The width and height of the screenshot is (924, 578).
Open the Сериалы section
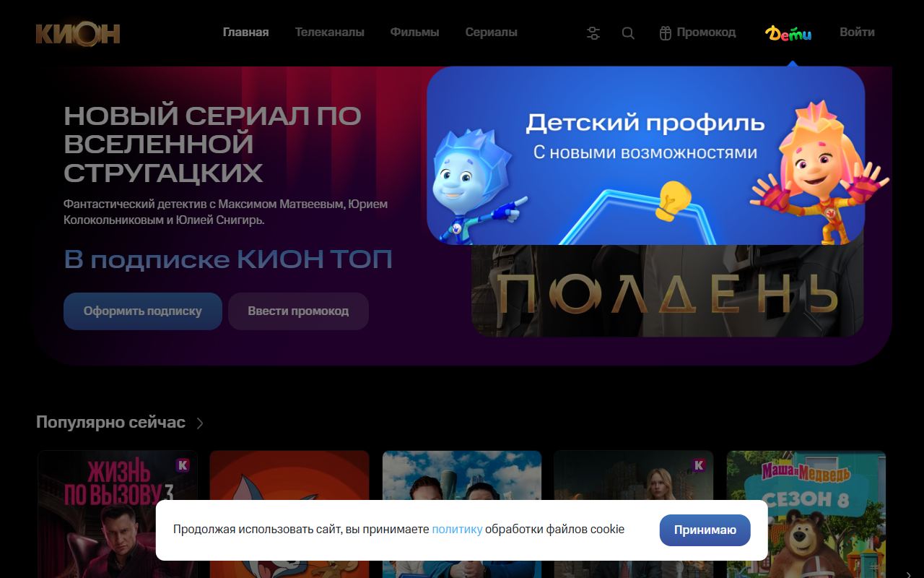click(x=491, y=33)
